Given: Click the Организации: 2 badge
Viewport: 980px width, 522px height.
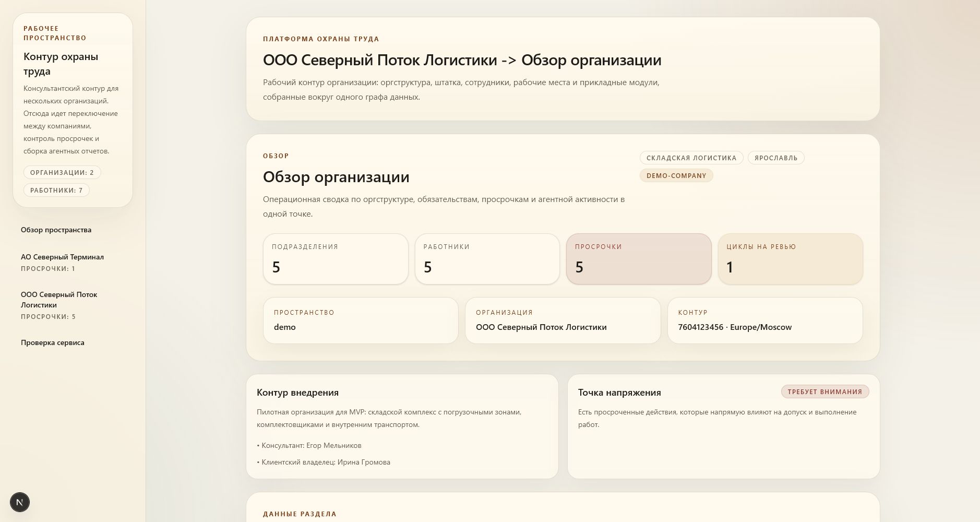Looking at the screenshot, I should point(62,172).
